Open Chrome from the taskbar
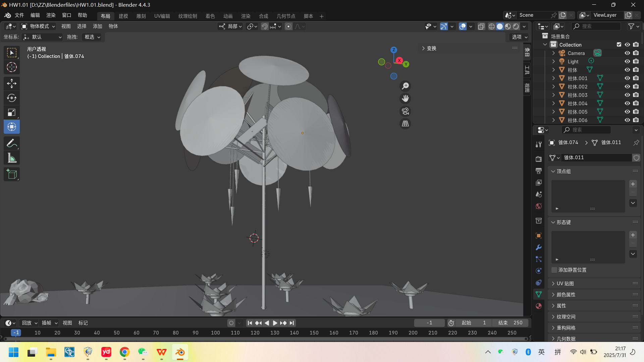The image size is (644, 362). [124, 352]
